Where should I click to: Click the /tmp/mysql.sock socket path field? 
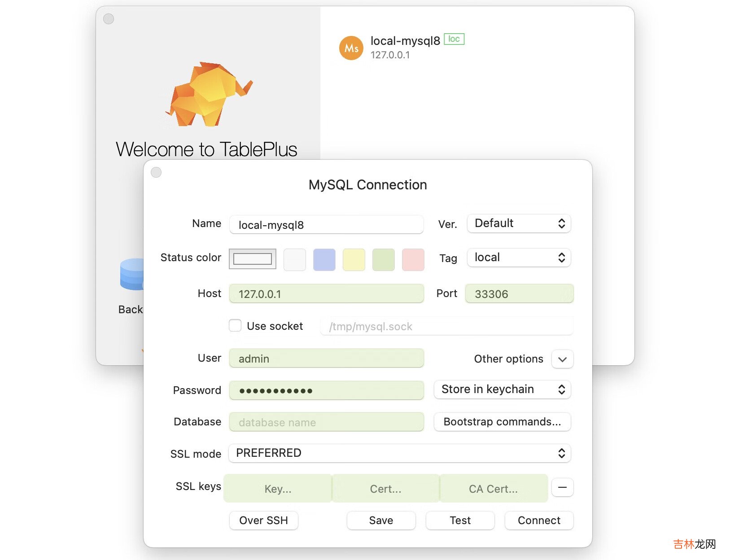pyautogui.click(x=447, y=326)
